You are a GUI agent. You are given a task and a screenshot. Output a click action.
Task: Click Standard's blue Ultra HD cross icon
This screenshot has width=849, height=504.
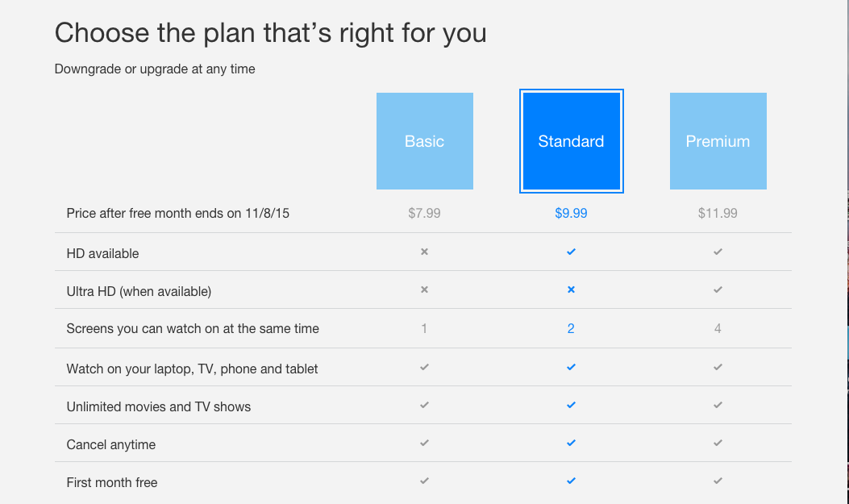click(x=571, y=289)
